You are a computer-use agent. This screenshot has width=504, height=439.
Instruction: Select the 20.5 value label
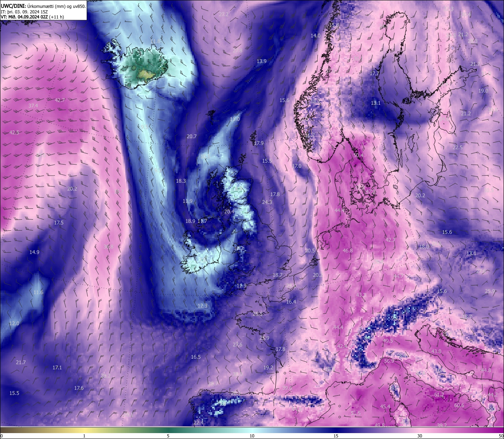pos(310,250)
